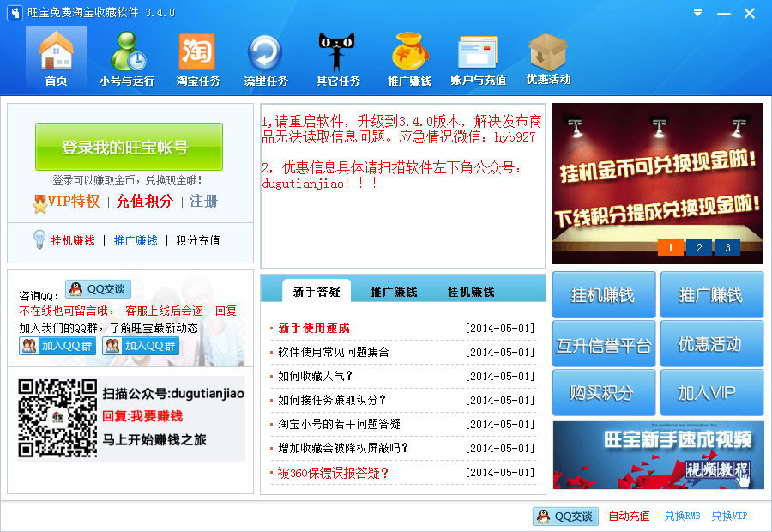
Task: Select banner slide 2
Action: [x=699, y=247]
